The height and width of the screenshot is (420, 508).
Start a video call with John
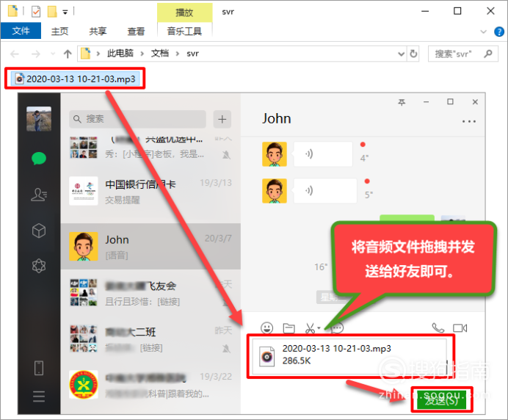460,328
